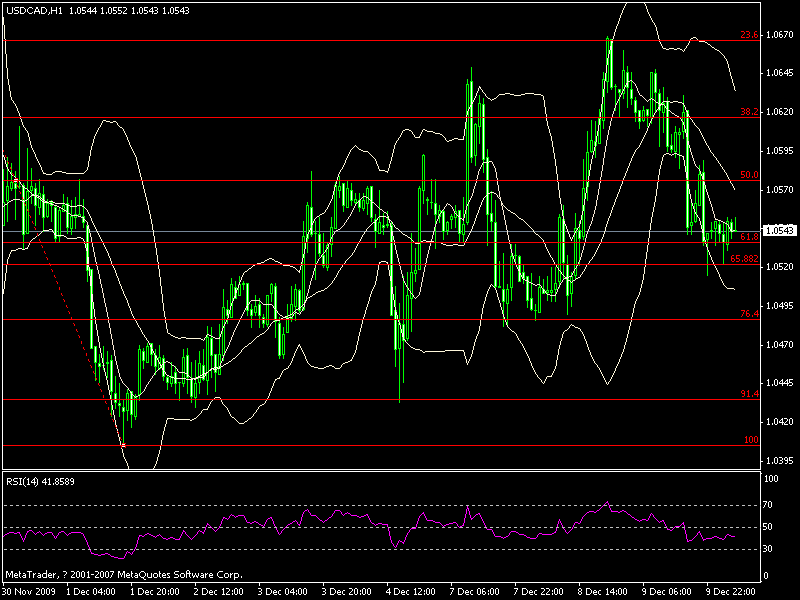Click the 1.0620 price axis value
This screenshot has width=800, height=600.
point(780,112)
